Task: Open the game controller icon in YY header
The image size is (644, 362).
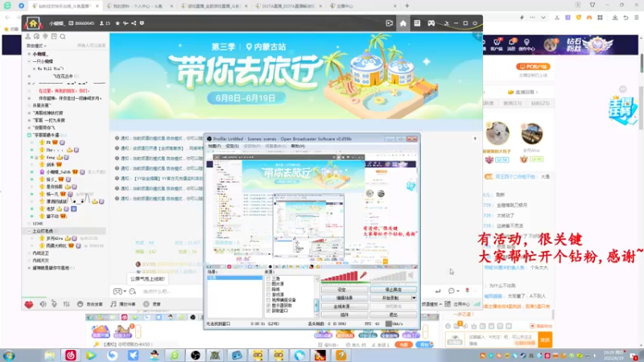Action: (431, 23)
